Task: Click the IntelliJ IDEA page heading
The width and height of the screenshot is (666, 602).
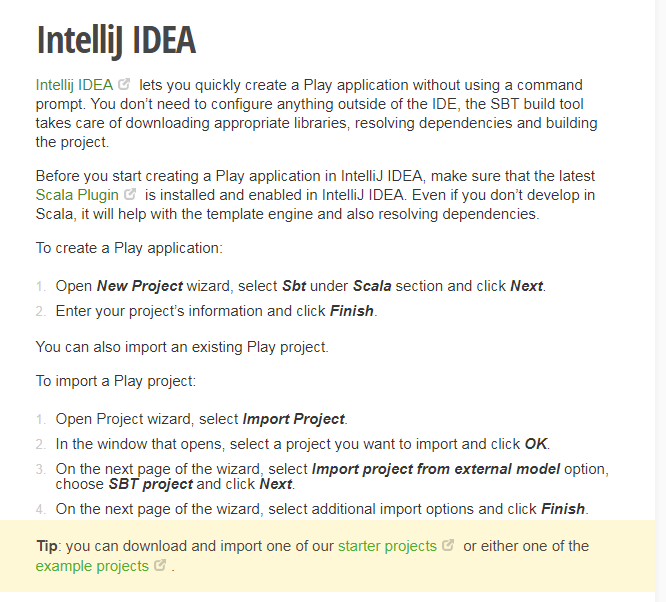Action: [x=116, y=40]
